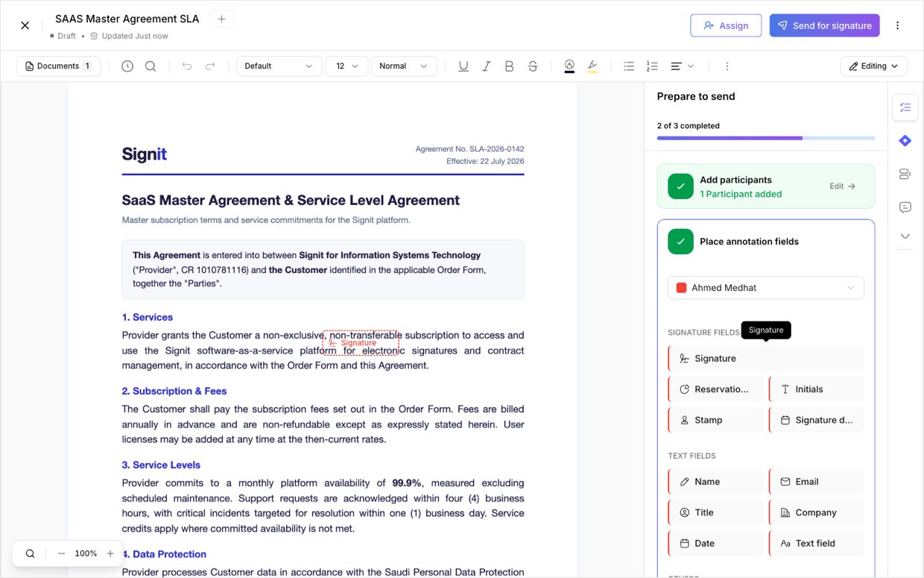Click the '4. Data Protection' heading
This screenshot has height=578, width=924.
pyautogui.click(x=164, y=554)
